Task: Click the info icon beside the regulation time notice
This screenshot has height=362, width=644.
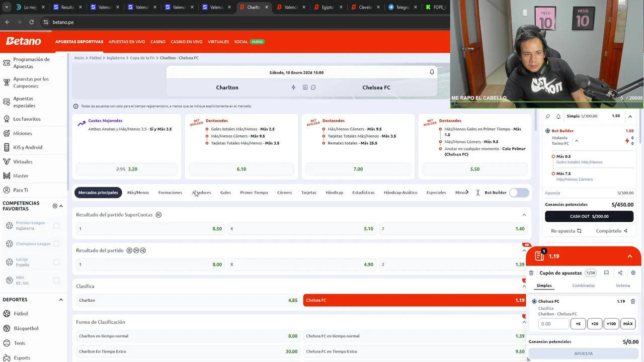Action: pos(76,106)
